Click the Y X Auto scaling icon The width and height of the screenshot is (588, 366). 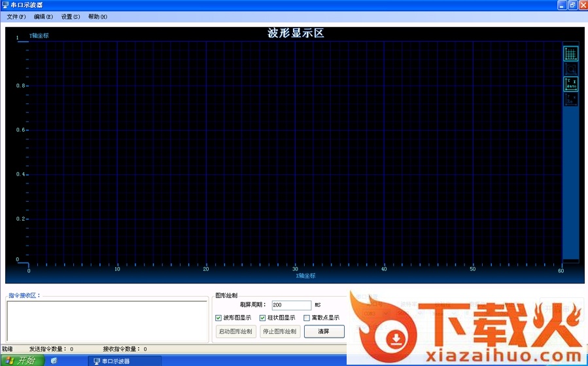tap(571, 84)
